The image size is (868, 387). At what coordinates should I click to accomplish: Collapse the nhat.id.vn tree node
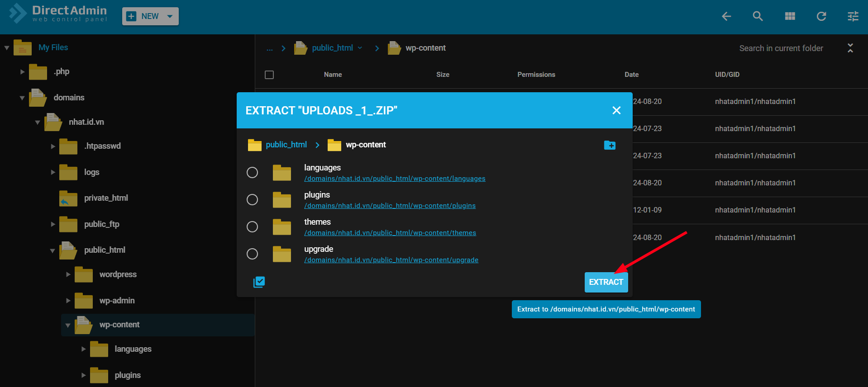point(38,122)
